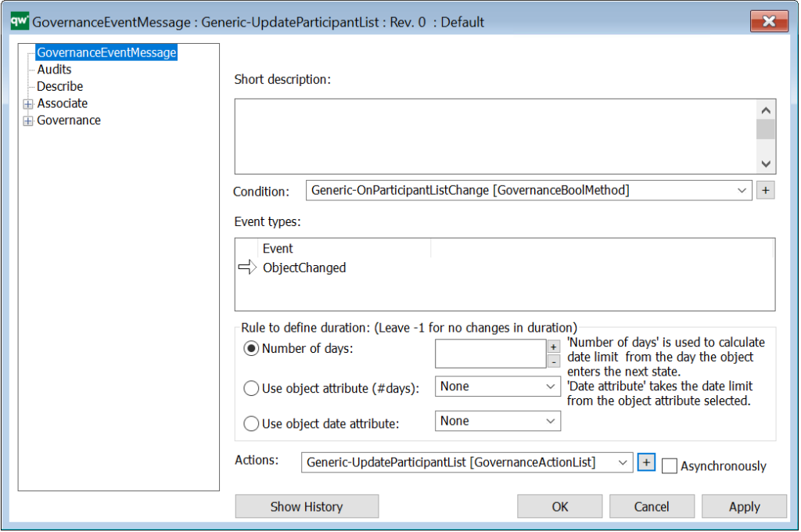Click the Show History button
This screenshot has width=801, height=532.
(x=307, y=507)
